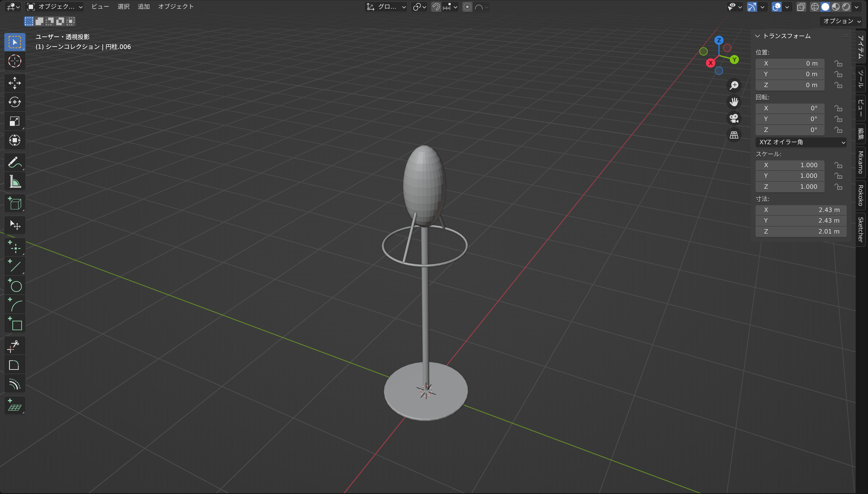This screenshot has height=494, width=868.
Task: Switch to the Rokoko sidebar tab
Action: 861,195
